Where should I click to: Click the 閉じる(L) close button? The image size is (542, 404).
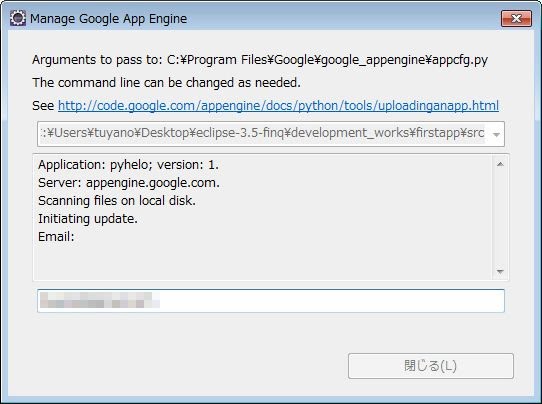(x=431, y=366)
